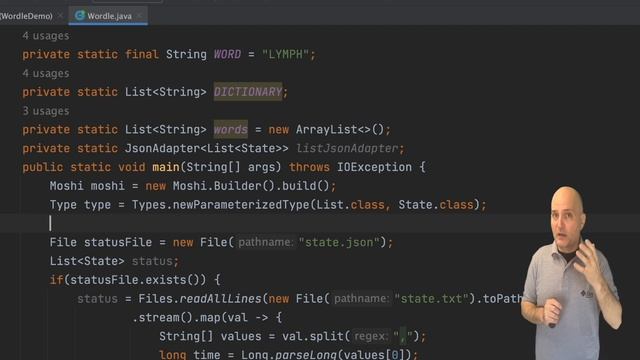Close the WordleDemo tab

point(60,16)
